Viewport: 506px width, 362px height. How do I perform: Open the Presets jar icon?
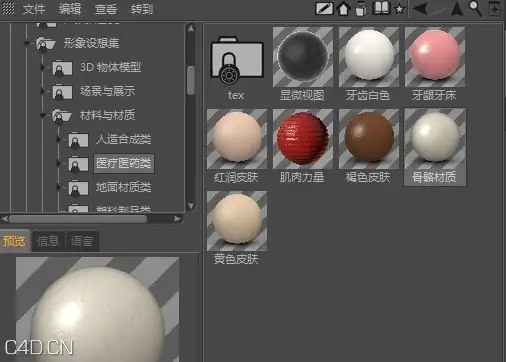tap(361, 9)
